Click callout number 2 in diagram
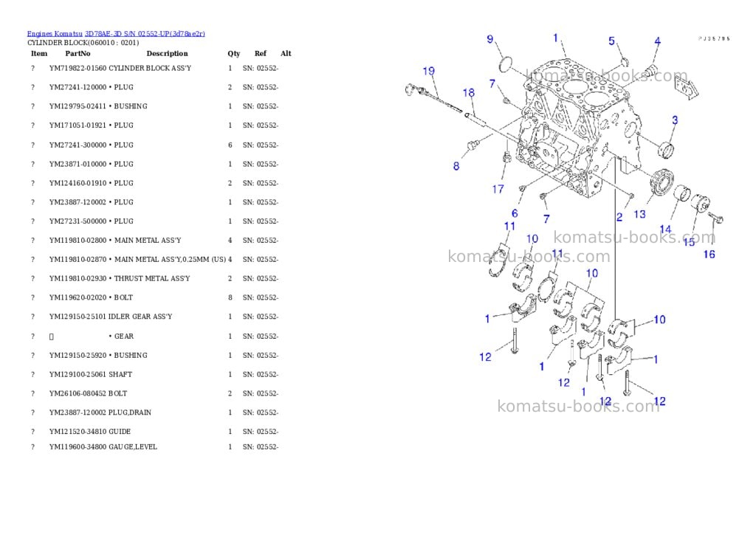Screen dimensions: 756x535 pos(619,218)
